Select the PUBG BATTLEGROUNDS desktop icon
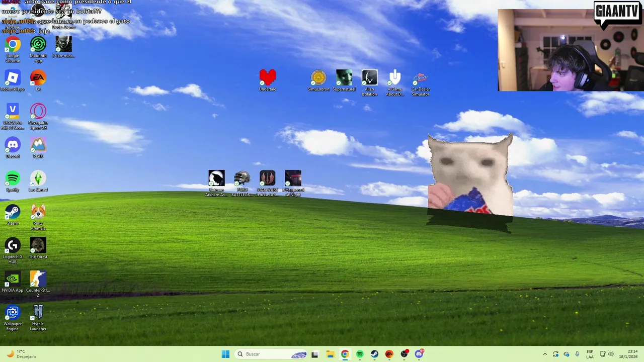Viewport: 644px width, 362px height. [242, 184]
